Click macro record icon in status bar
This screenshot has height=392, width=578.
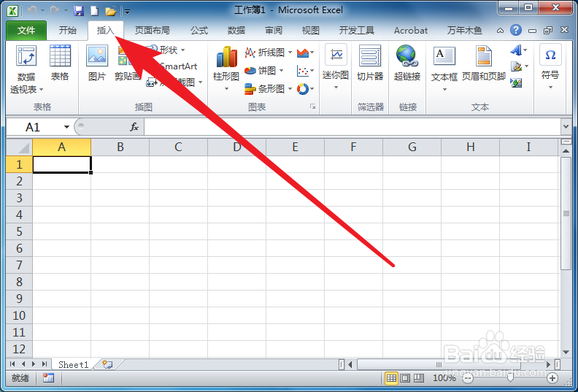tap(48, 378)
